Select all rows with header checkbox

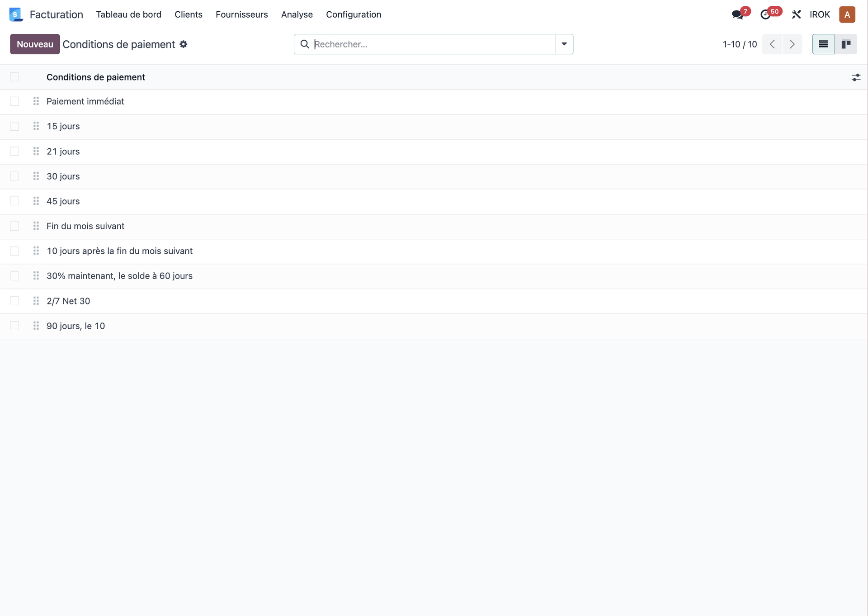point(14,77)
